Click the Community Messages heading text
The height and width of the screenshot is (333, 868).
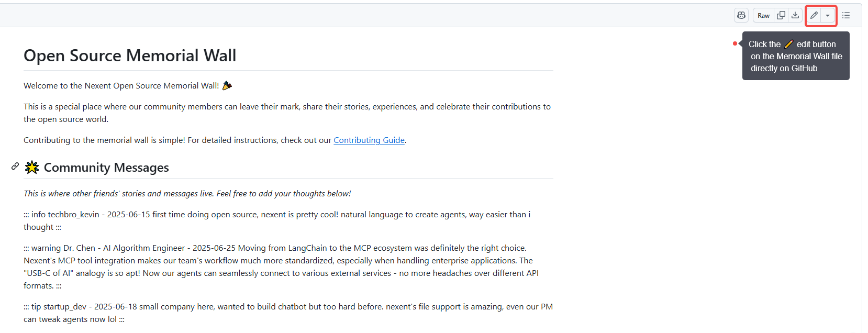tap(106, 168)
